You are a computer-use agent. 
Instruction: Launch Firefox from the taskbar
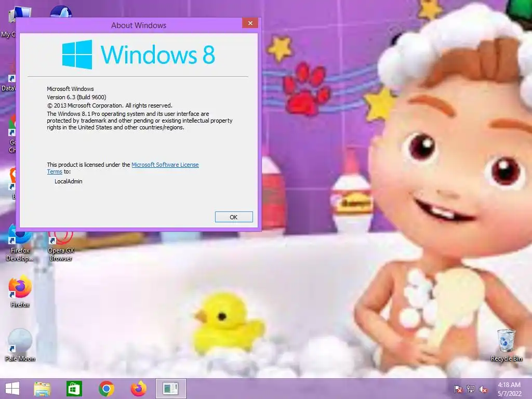(x=138, y=389)
